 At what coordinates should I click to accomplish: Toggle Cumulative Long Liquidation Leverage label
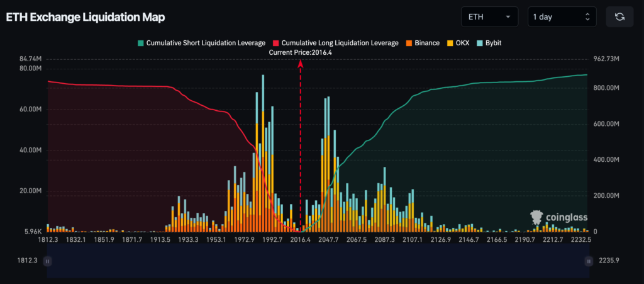click(340, 43)
